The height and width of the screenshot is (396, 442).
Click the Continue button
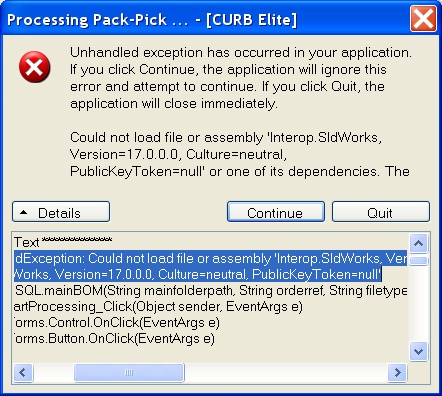point(276,212)
